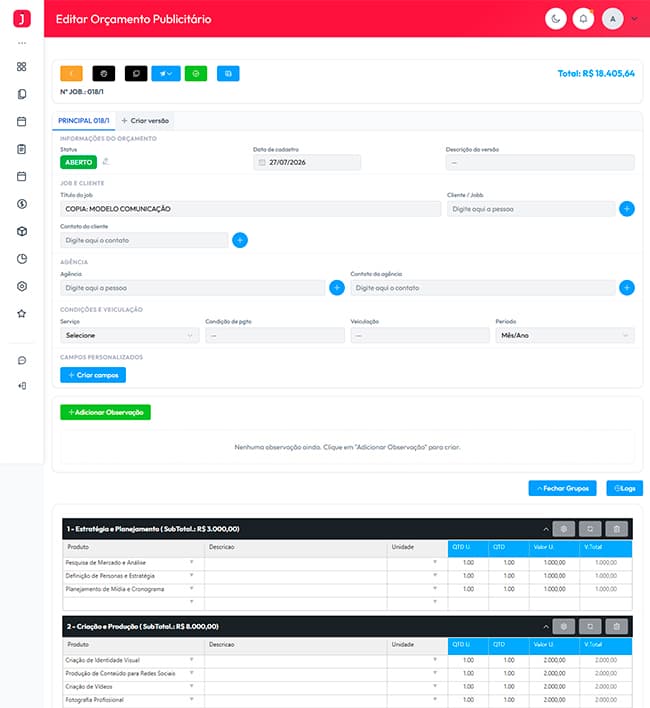Open the chat bubble icon in sidebar
The height and width of the screenshot is (708, 650).
point(22,360)
